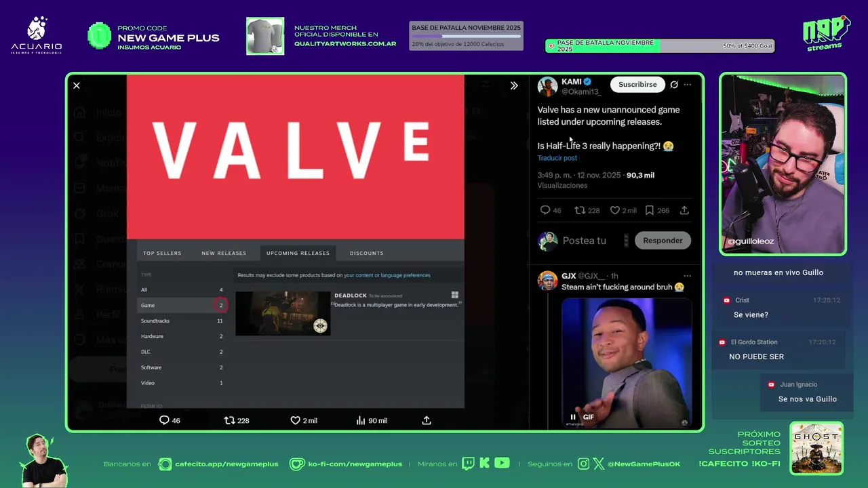Focus the 'Postea tu' reply field

[x=585, y=241]
